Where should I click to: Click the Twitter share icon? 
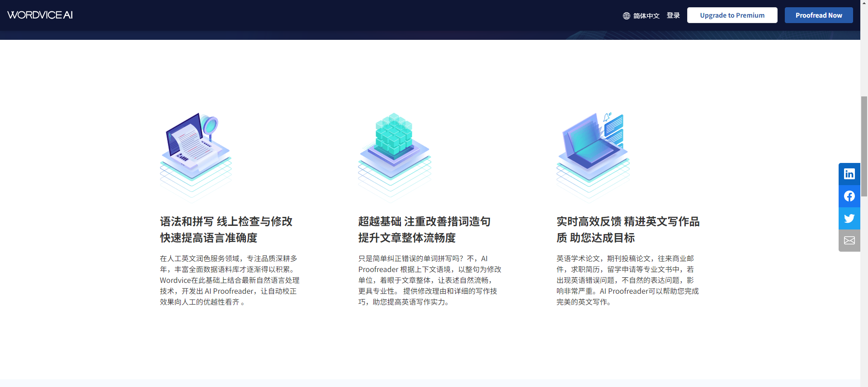849,218
